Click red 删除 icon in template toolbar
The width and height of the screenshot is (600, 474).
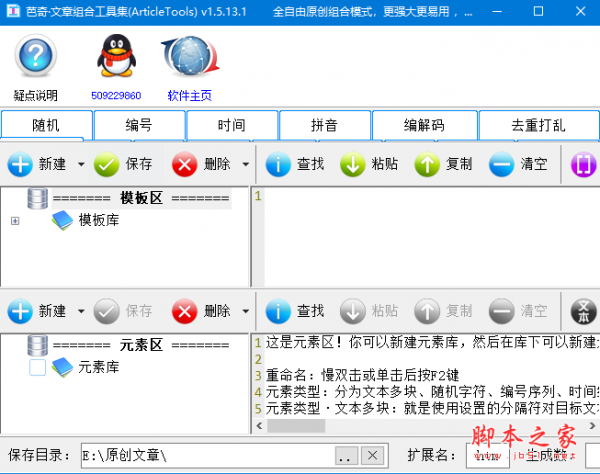pyautogui.click(x=184, y=165)
